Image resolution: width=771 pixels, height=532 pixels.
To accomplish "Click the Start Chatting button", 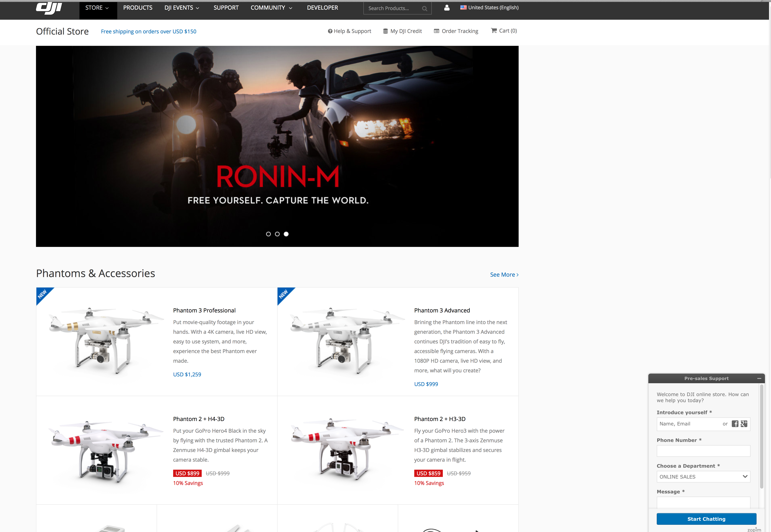I will (x=706, y=519).
